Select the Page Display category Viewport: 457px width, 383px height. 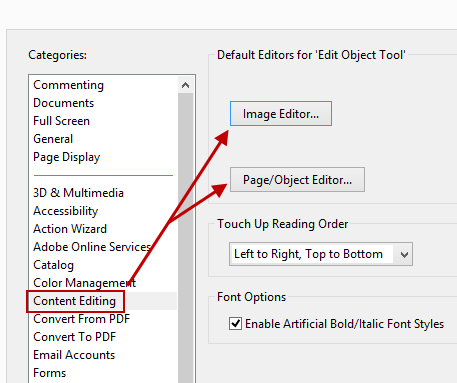tap(67, 157)
